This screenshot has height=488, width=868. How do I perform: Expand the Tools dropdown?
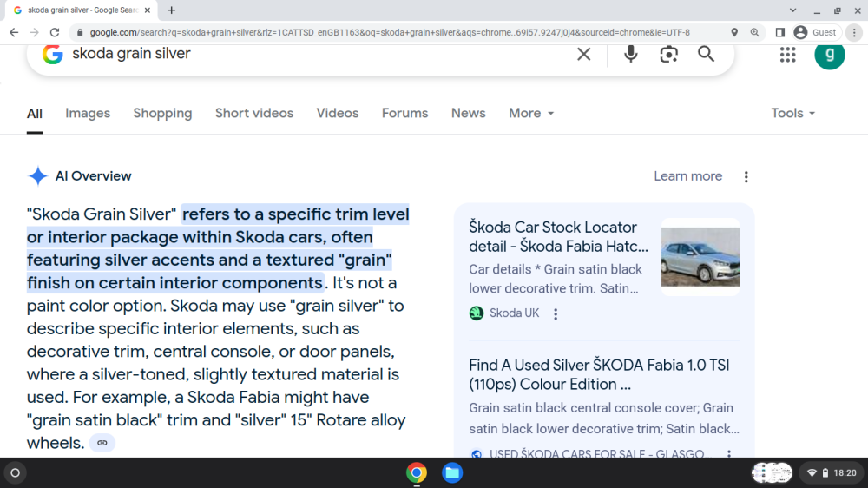click(x=792, y=113)
